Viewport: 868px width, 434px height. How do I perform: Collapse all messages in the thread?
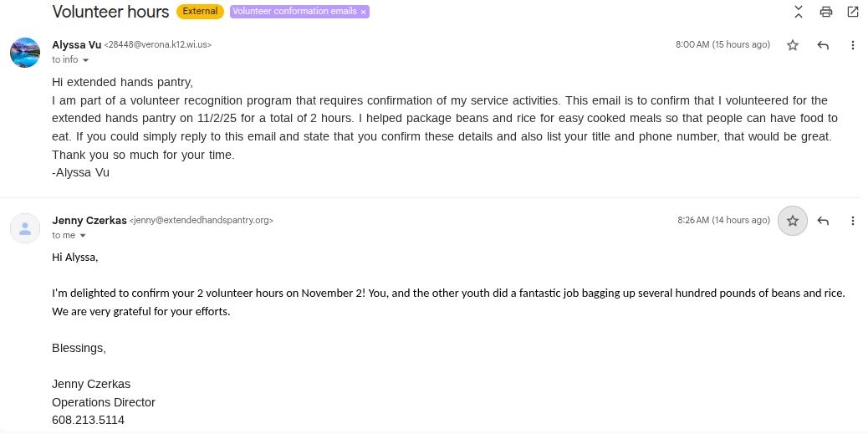coord(799,12)
